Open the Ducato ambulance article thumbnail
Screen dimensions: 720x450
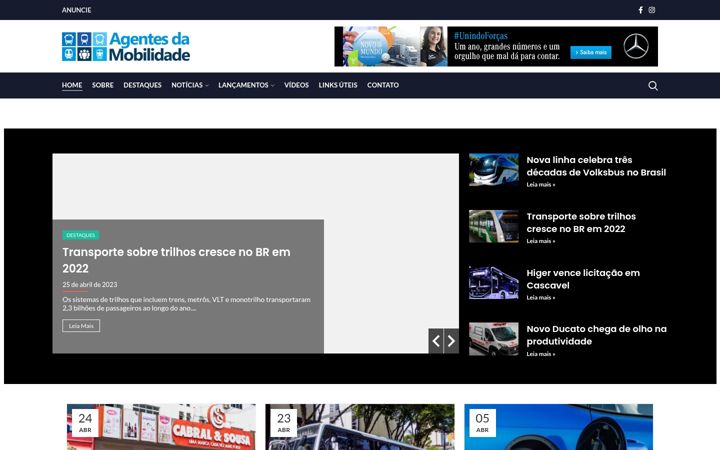coord(494,339)
